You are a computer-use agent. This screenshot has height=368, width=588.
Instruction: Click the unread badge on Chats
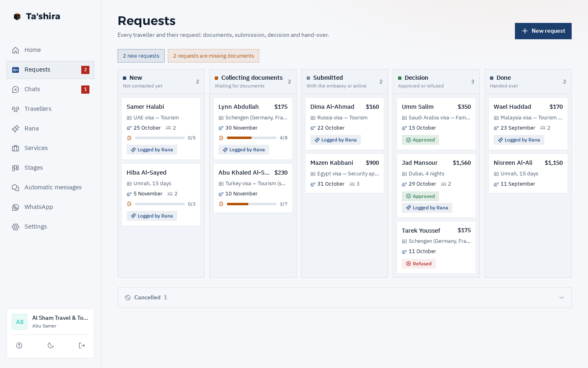85,90
